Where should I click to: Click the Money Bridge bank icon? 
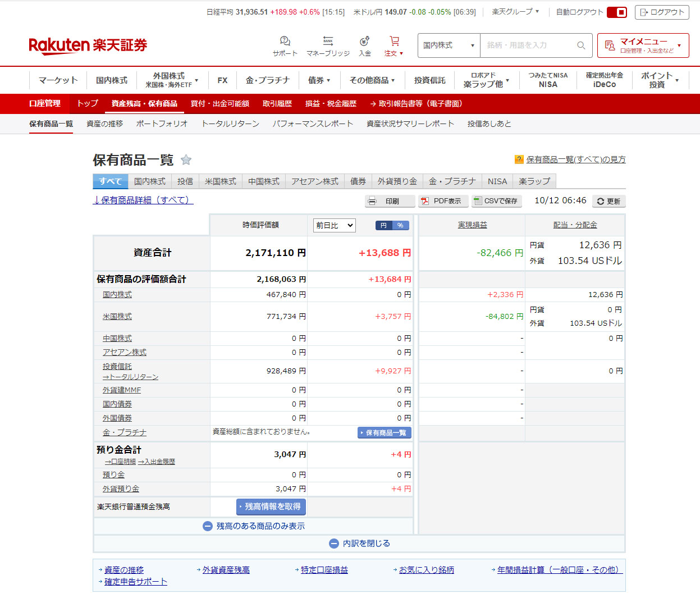tap(328, 42)
